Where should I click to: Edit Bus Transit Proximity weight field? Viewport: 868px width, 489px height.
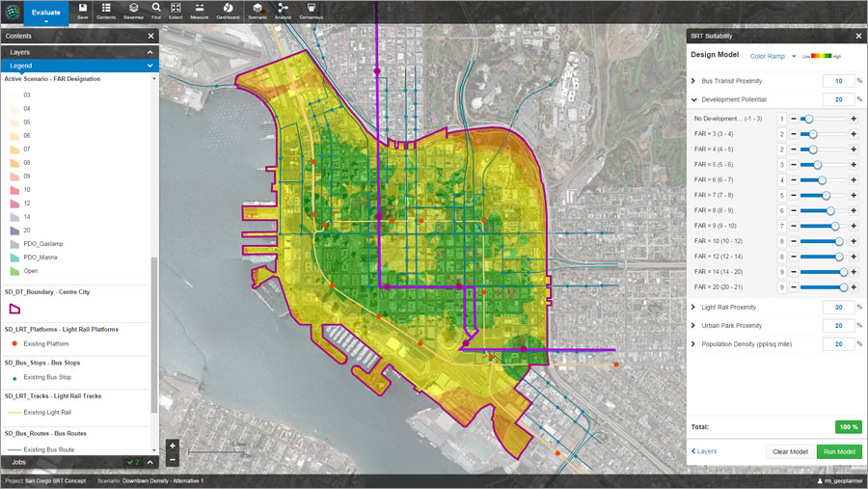[839, 81]
